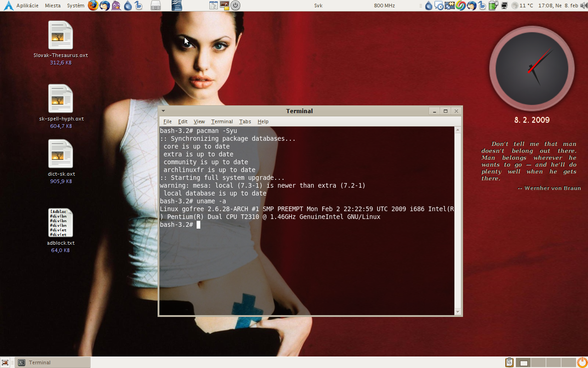Click the Terminal scrollbar down arrow
Viewport: 588px width, 368px height.
pyautogui.click(x=458, y=312)
